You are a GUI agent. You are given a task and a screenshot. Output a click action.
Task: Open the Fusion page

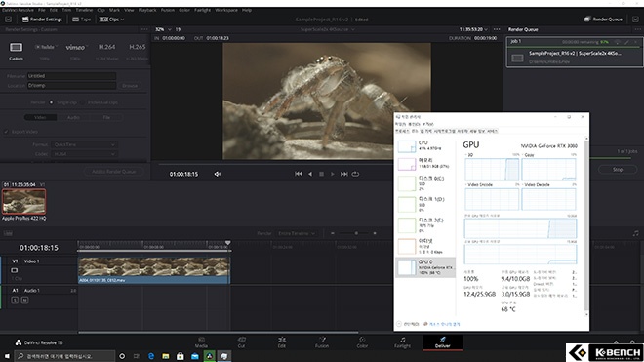(x=322, y=342)
